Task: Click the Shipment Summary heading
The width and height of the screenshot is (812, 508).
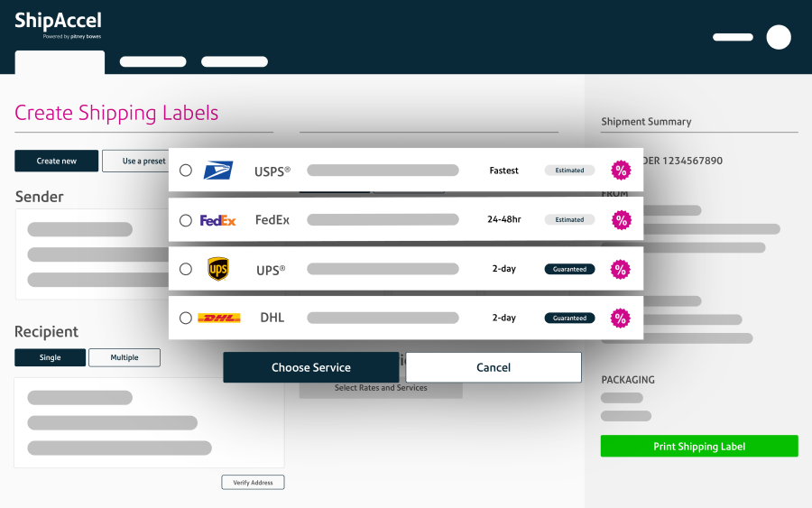Action: (x=646, y=122)
